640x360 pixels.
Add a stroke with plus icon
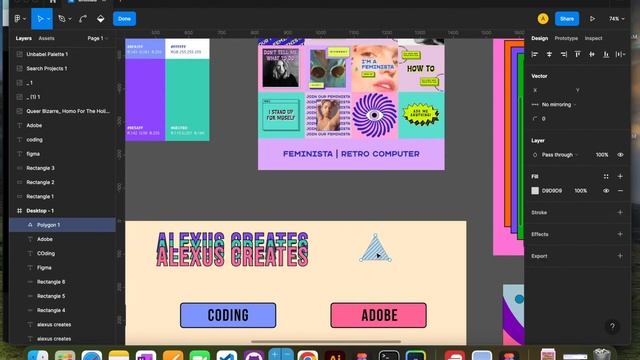[620, 212]
